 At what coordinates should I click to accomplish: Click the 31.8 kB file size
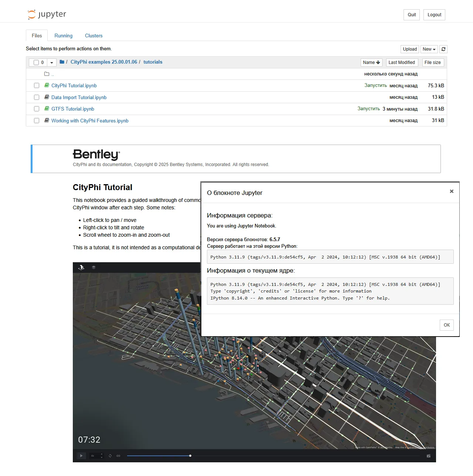click(x=436, y=109)
